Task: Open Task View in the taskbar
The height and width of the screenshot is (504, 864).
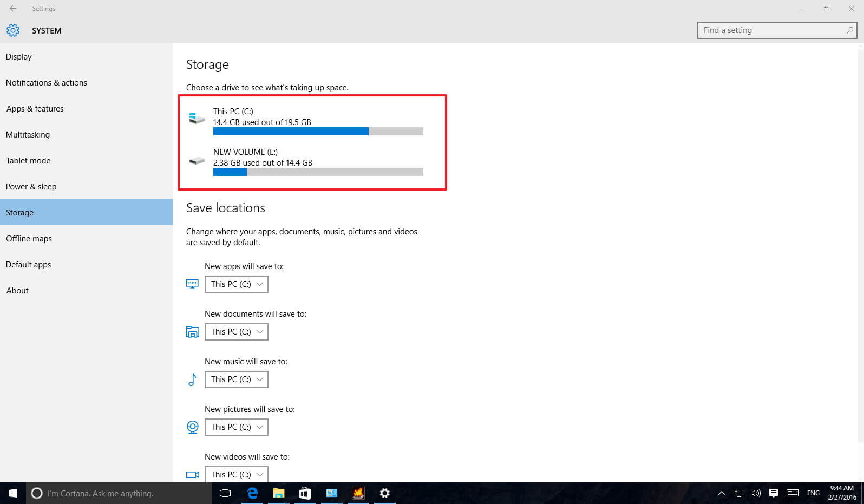Action: click(x=225, y=493)
